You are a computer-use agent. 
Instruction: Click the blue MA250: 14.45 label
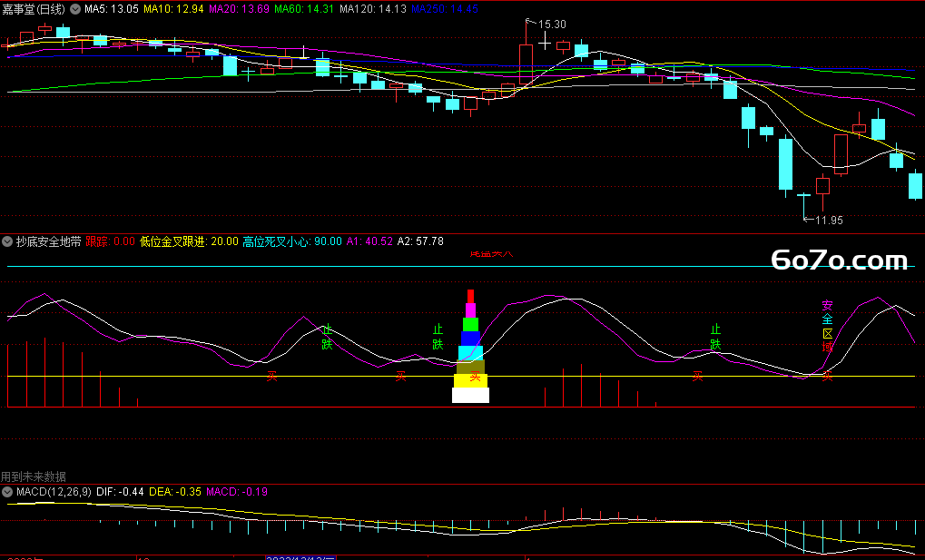coord(444,9)
